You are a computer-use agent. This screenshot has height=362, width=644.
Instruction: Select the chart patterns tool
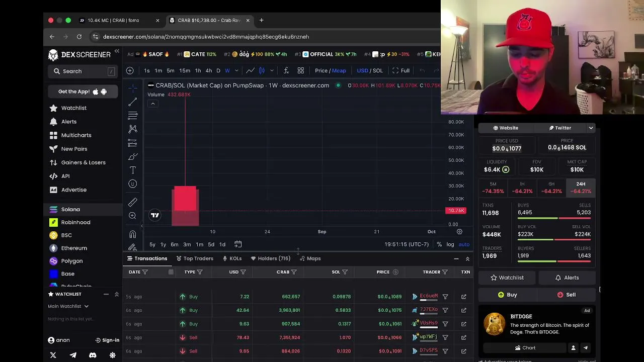(x=133, y=129)
